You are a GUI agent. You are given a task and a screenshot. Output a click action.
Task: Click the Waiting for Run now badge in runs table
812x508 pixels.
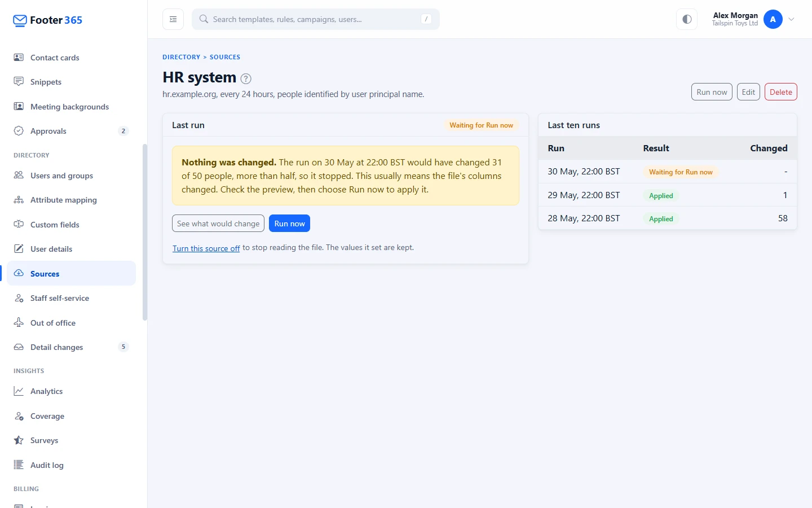681,172
